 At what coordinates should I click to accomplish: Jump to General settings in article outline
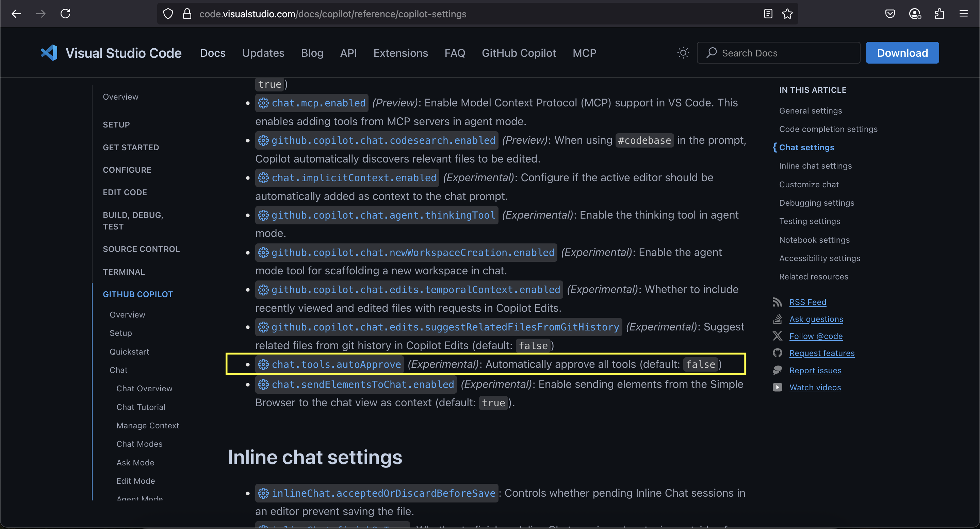810,110
